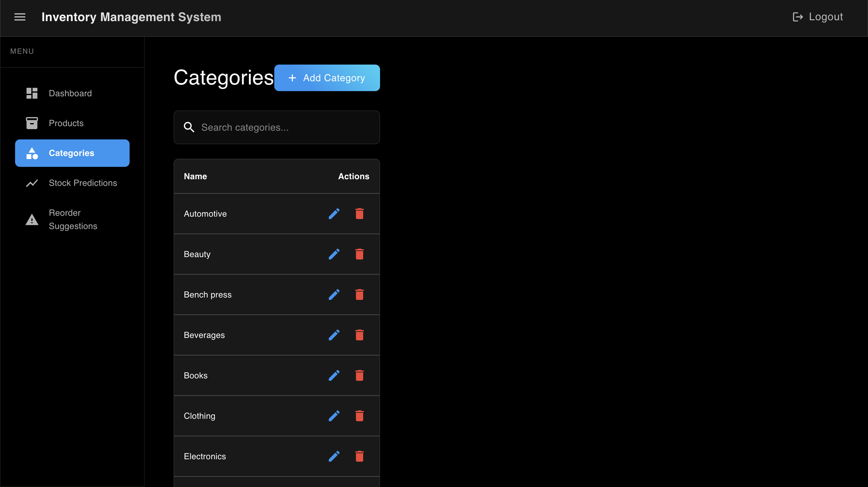The height and width of the screenshot is (487, 868).
Task: Click the Add Category button
Action: [327, 78]
